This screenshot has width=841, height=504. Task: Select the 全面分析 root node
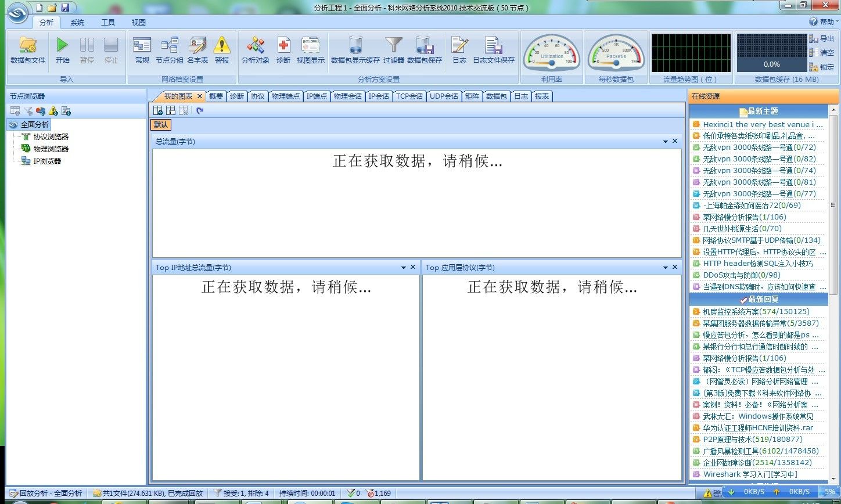pos(35,125)
